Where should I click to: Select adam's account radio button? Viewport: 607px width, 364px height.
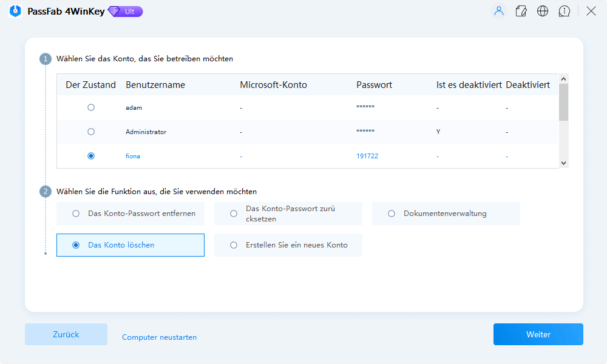click(91, 107)
